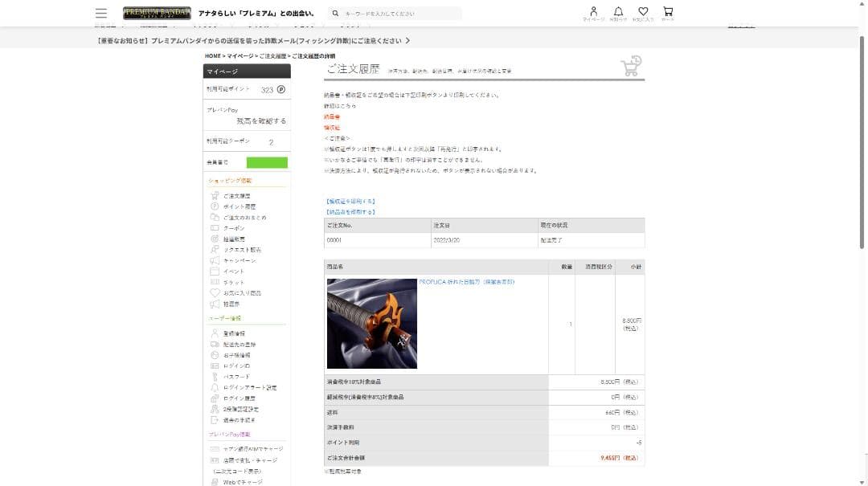Click the マイページ person icon at top right

(592, 13)
